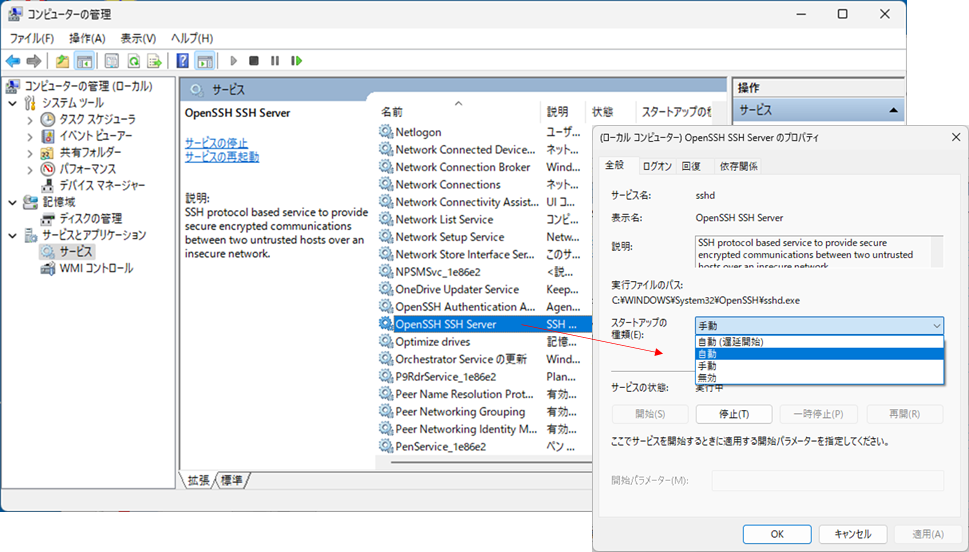Choose 自動 in the startup type dropdown
The height and width of the screenshot is (552, 969).
[707, 354]
